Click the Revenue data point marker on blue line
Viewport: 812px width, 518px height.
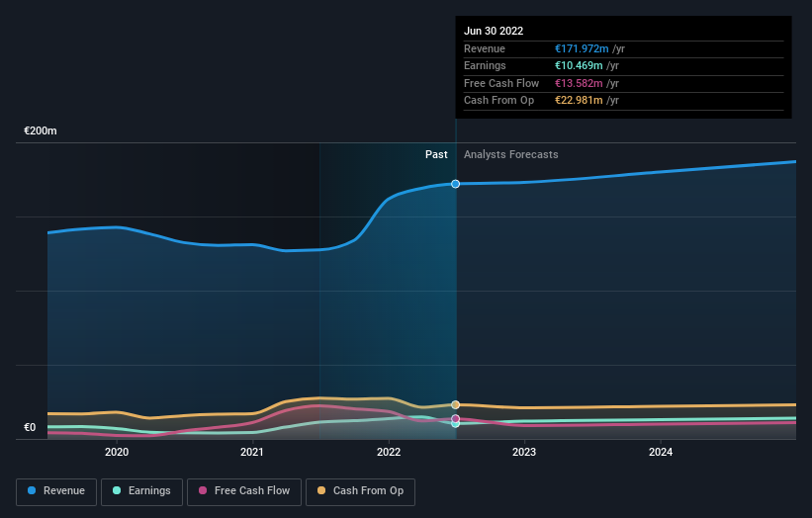tap(455, 184)
